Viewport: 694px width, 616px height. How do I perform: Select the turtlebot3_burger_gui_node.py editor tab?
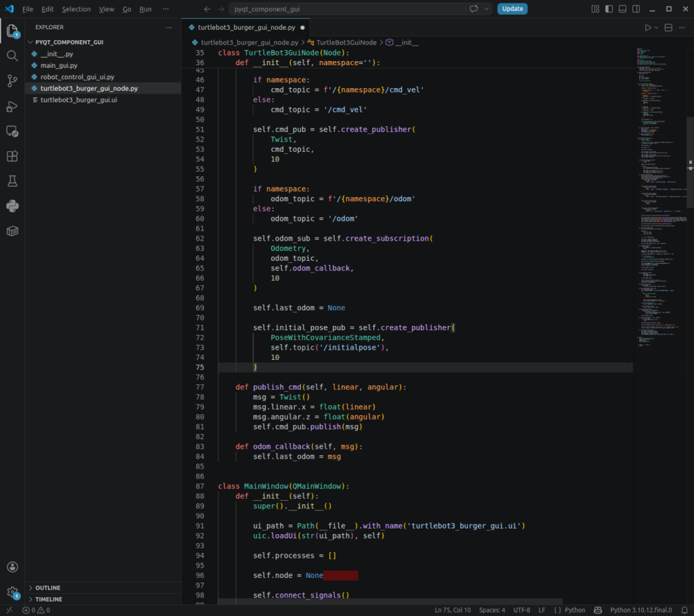[246, 27]
